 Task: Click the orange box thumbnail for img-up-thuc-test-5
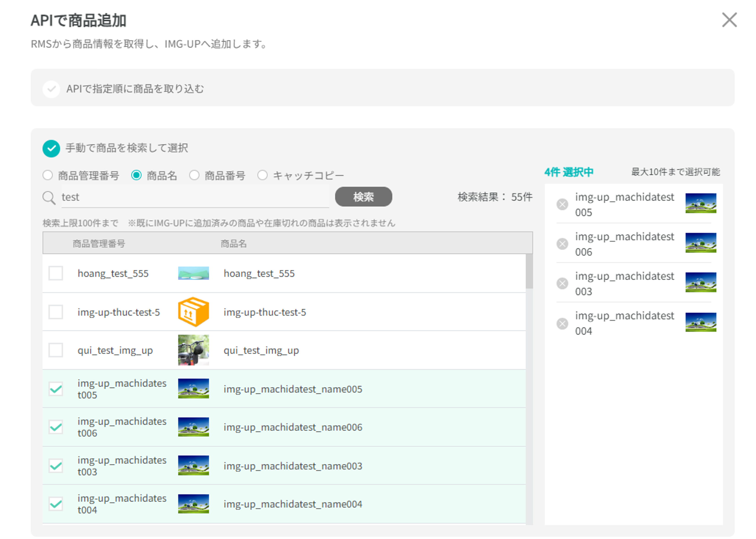click(x=193, y=312)
